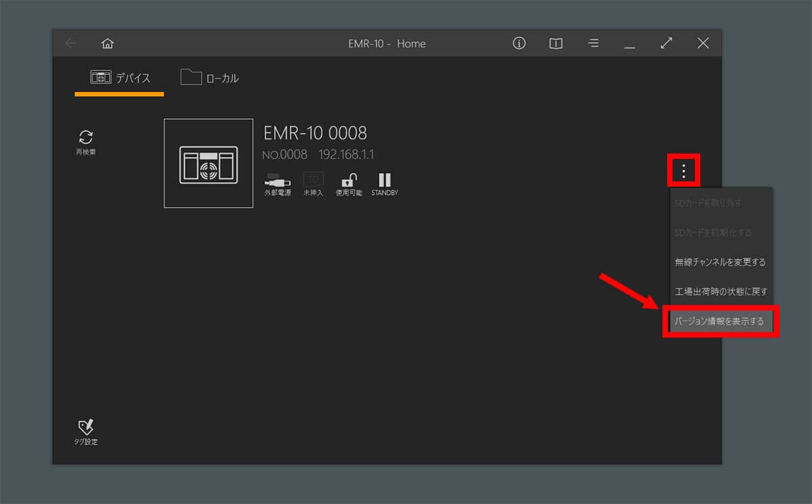Click the 未挿入 SD card status icon
This screenshot has height=504, width=812.
313,181
